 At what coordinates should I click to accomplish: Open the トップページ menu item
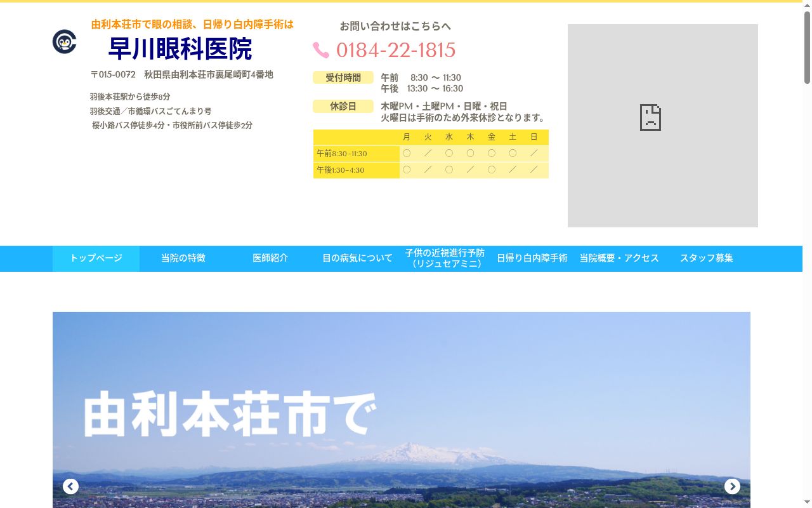tap(96, 258)
